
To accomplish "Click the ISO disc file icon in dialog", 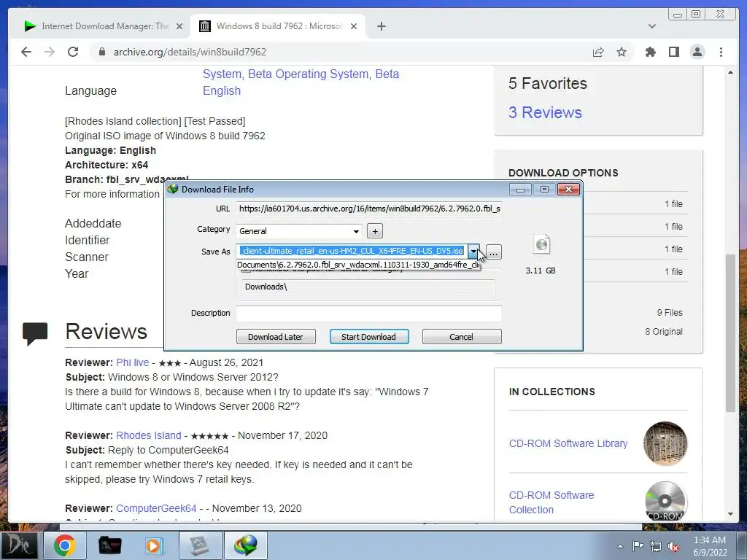I will coord(541,245).
